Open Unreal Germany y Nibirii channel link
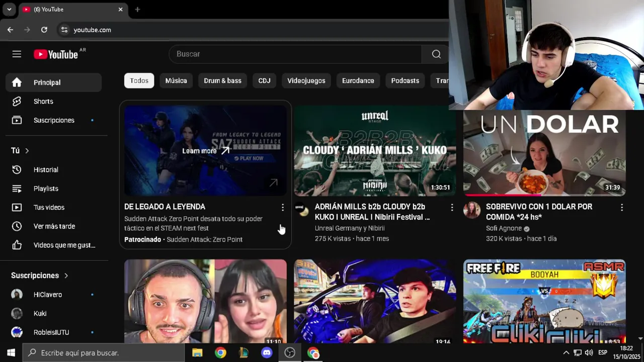The height and width of the screenshot is (362, 644). 350,228
